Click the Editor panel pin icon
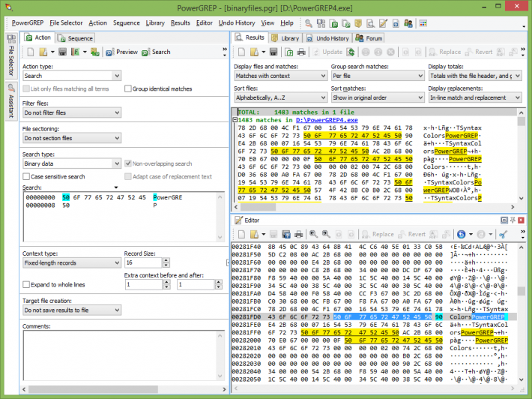 [x=513, y=220]
